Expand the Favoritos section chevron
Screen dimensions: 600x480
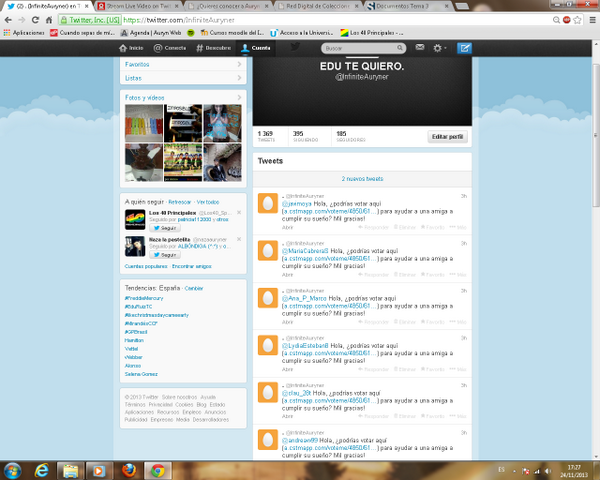click(x=239, y=64)
